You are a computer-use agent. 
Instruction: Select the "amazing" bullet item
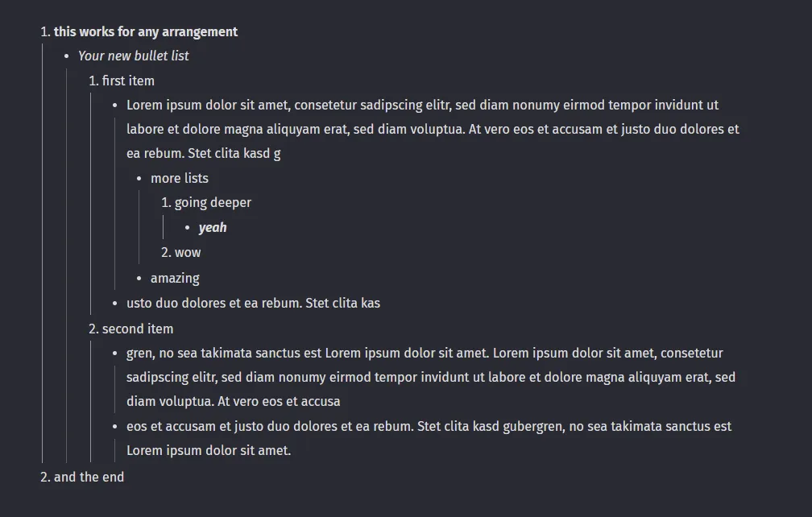pos(175,279)
